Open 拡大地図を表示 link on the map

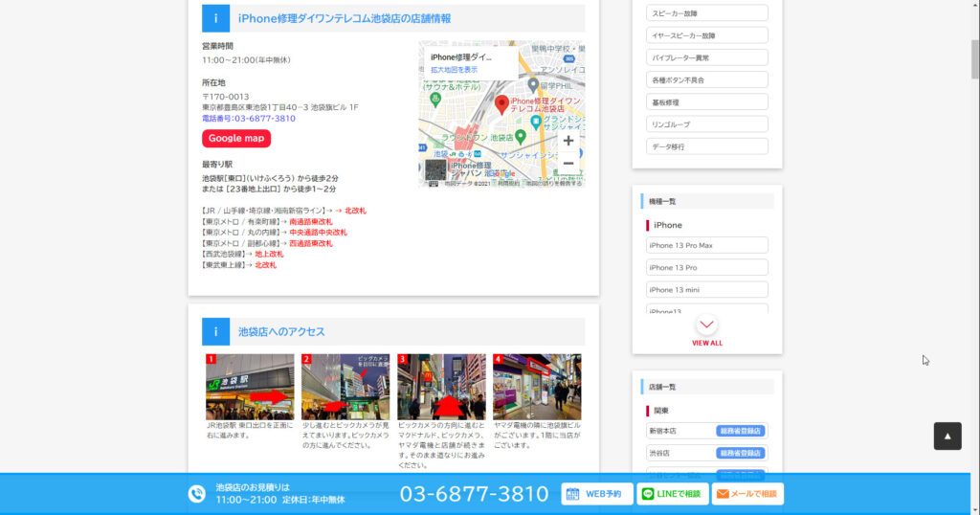(454, 70)
